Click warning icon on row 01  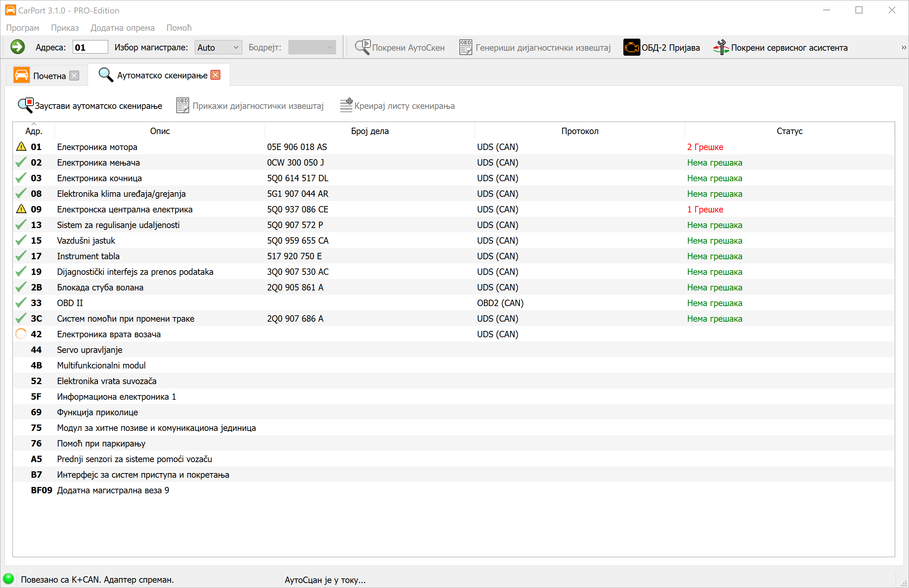point(21,146)
